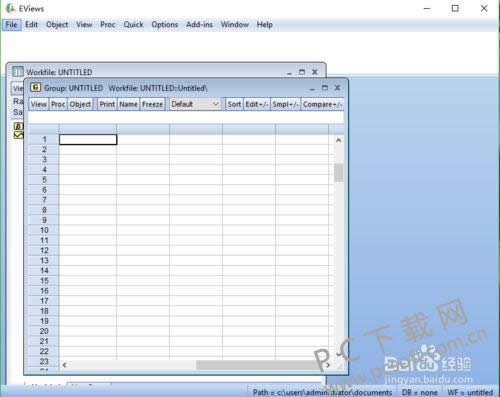Click the vertical scrollbar thumb in the Group window

pyautogui.click(x=339, y=173)
